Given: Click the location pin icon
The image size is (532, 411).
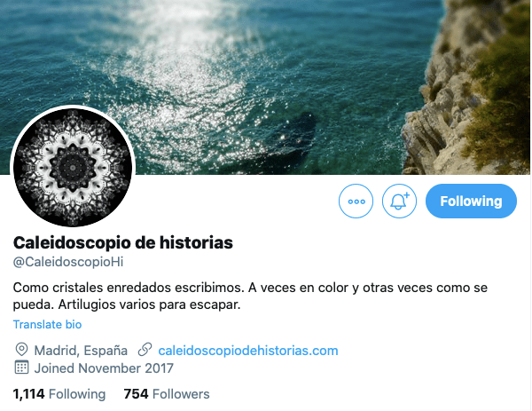Looking at the screenshot, I should click(x=21, y=350).
